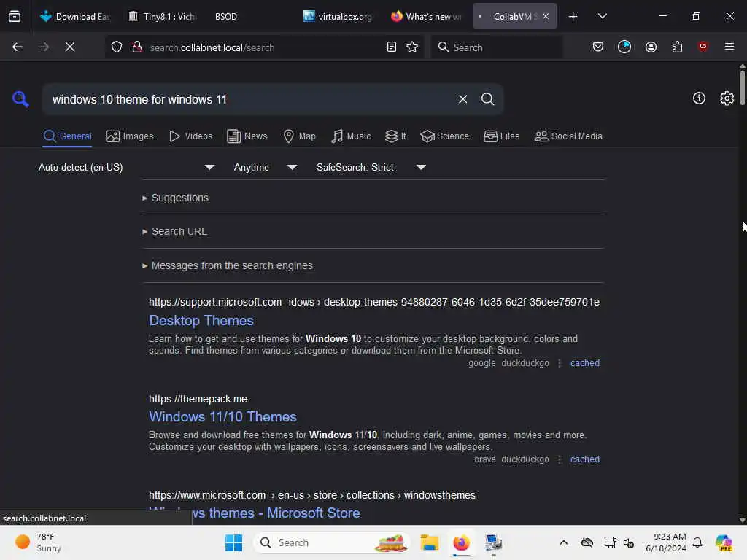This screenshot has width=747, height=560.
Task: List all tabs with the chevron
Action: pyautogui.click(x=602, y=16)
